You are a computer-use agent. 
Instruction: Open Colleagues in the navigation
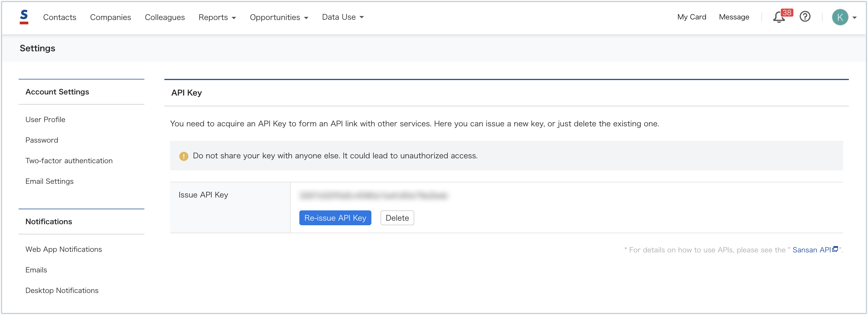click(x=164, y=17)
